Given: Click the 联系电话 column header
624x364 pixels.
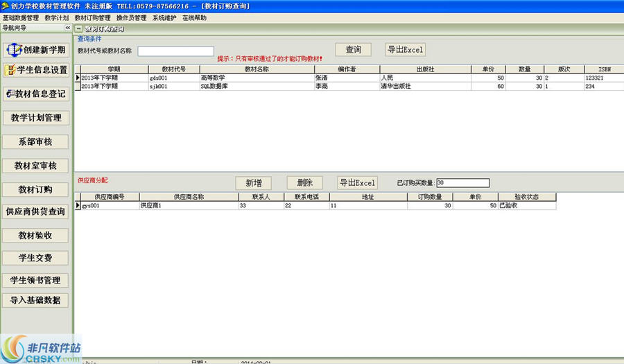Looking at the screenshot, I should [307, 197].
